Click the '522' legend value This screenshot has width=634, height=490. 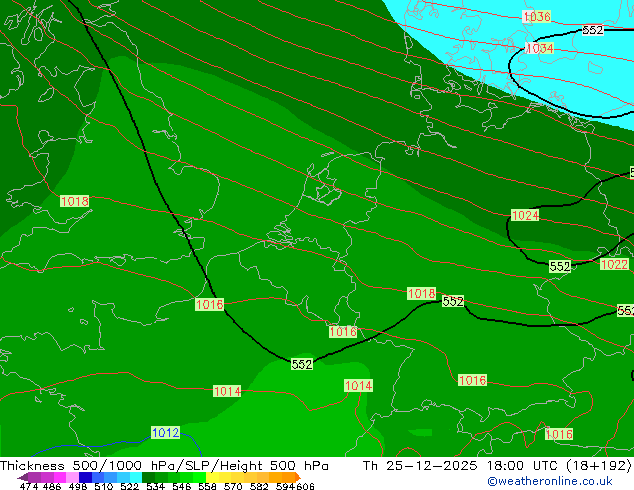(130, 486)
